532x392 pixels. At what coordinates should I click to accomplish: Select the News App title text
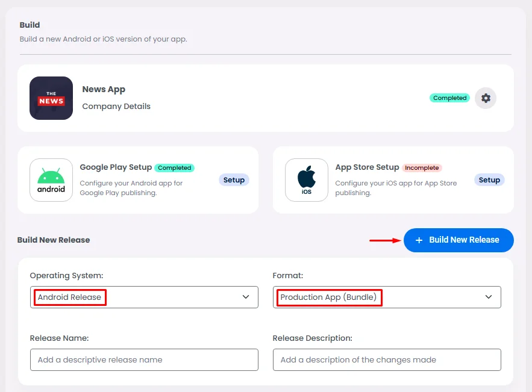point(104,89)
